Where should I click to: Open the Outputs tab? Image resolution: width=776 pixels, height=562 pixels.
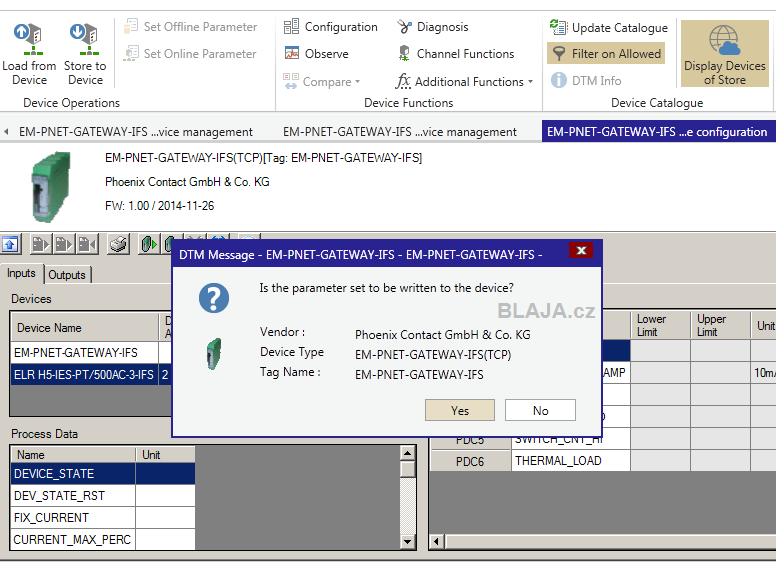click(x=67, y=275)
